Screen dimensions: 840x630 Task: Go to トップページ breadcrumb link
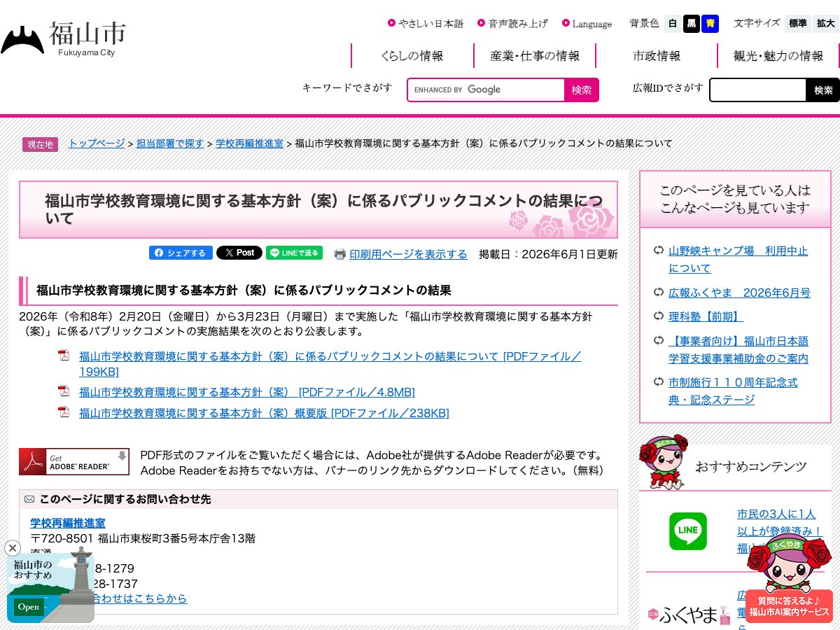point(97,143)
